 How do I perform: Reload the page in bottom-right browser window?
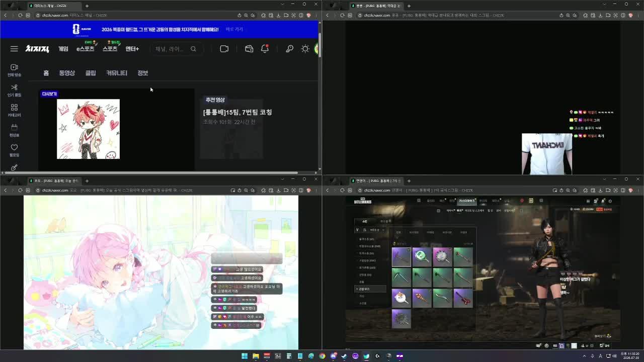coord(342,190)
